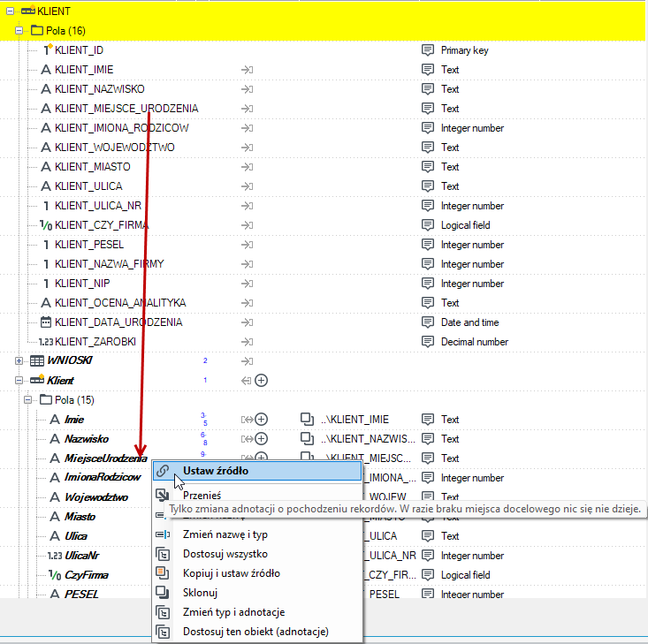The image size is (648, 644).
Task: Select the KLIENT_NAZWA_FIRMY field
Action: click(110, 264)
